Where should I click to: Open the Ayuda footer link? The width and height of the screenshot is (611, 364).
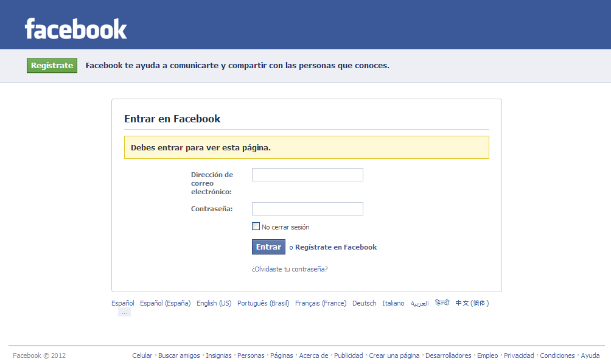pos(590,355)
